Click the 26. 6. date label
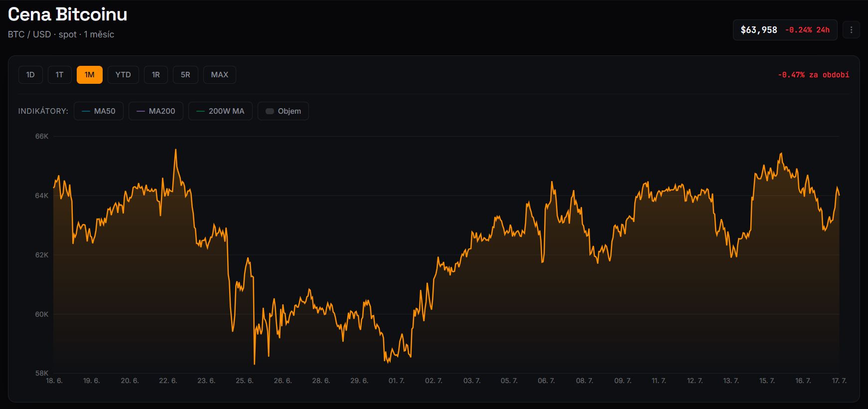Viewport: 868px width, 409px height. pyautogui.click(x=283, y=381)
